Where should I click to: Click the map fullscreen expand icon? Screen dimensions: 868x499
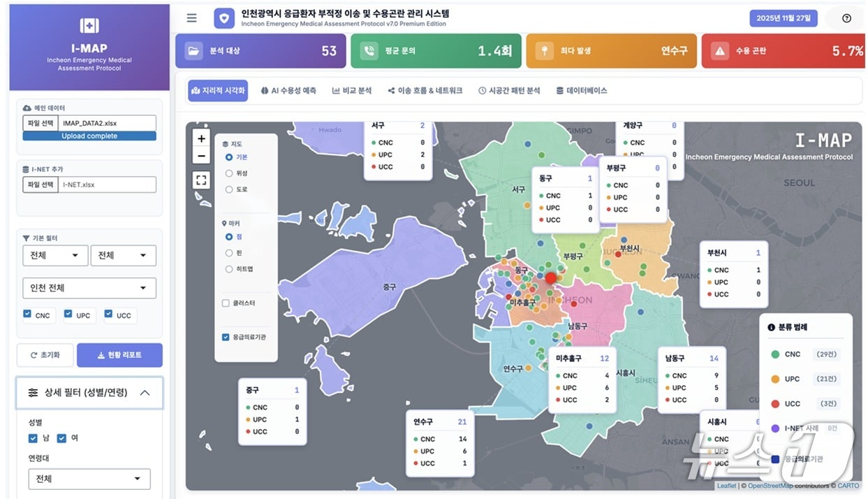tap(201, 180)
